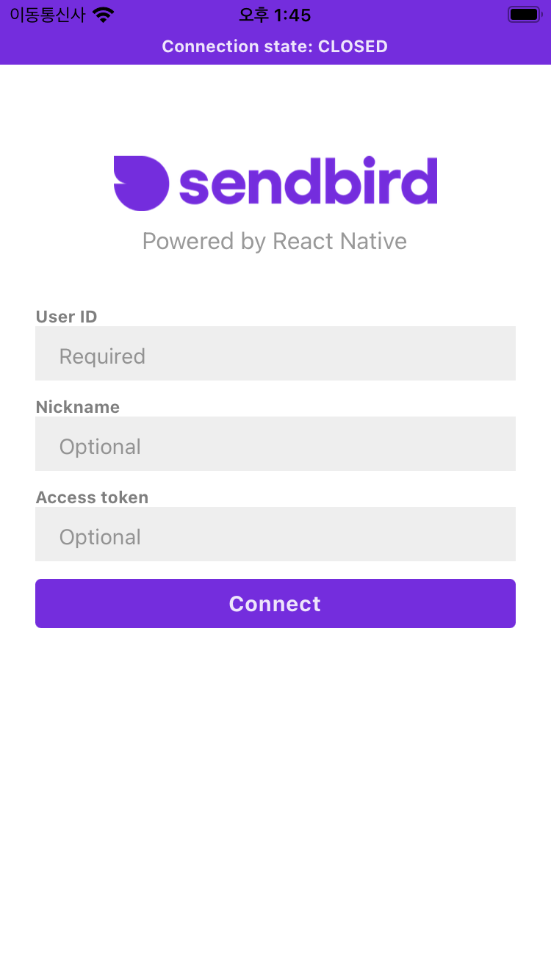Viewport: 551px width, 980px height.
Task: Tap the purple Connect button
Action: [275, 603]
